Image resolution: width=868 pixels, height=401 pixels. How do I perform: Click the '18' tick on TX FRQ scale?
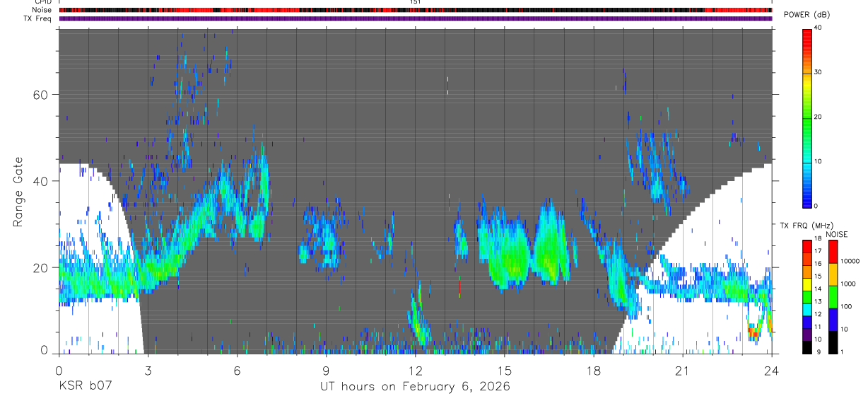click(x=817, y=239)
